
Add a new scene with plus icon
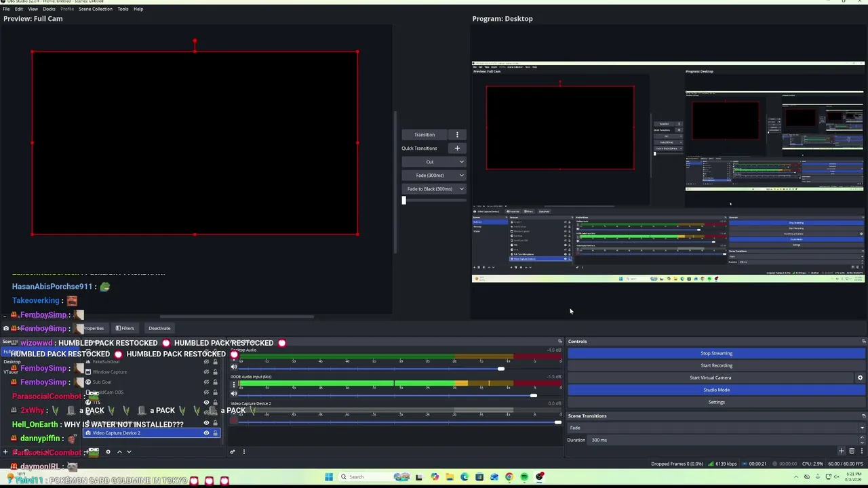click(5, 451)
